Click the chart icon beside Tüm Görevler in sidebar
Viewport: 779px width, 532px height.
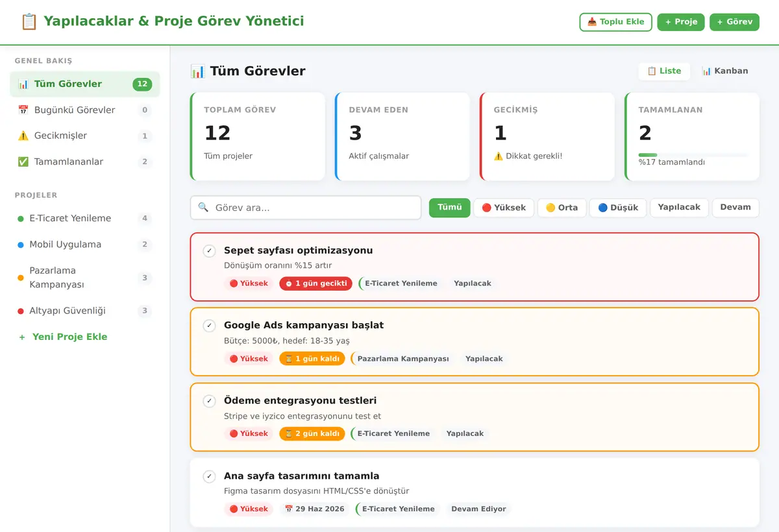tap(23, 84)
